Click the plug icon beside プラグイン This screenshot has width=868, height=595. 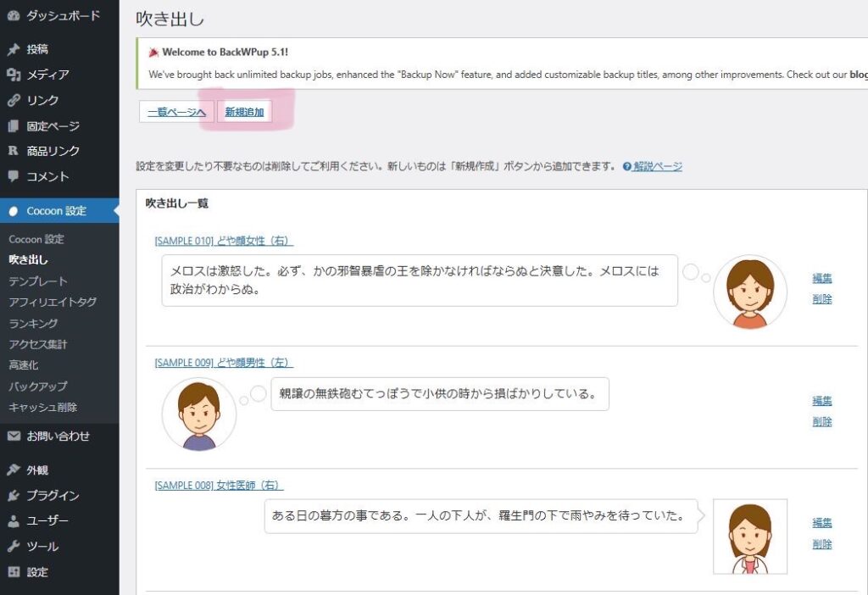click(x=14, y=495)
